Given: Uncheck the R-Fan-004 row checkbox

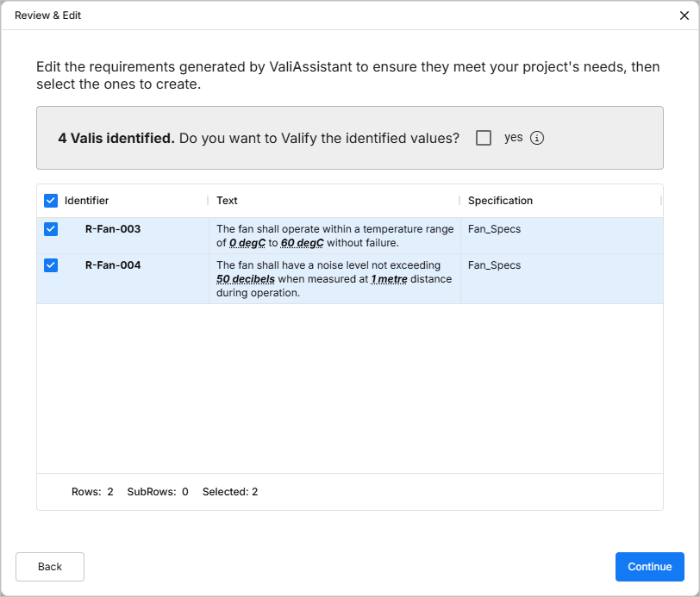Looking at the screenshot, I should pyautogui.click(x=51, y=265).
